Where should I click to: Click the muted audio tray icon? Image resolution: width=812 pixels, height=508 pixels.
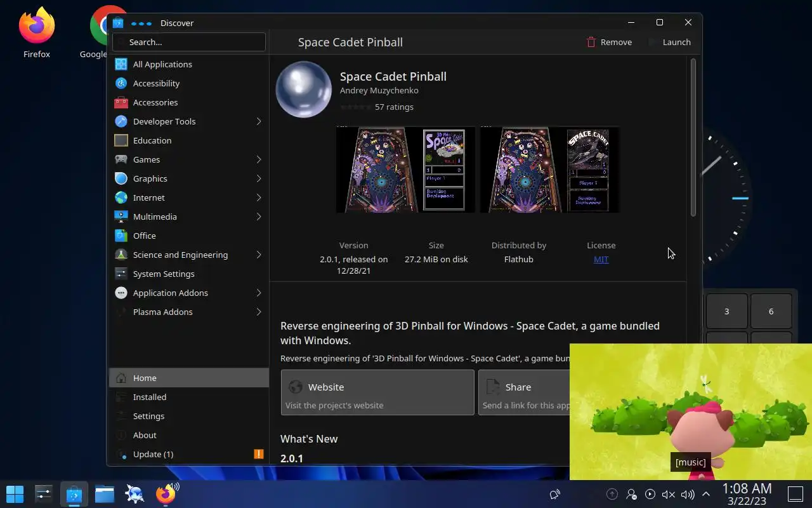(668, 494)
